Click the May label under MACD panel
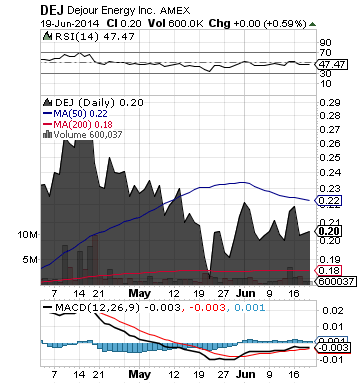Image resolution: width=360 pixels, height=384 pixels. point(140,374)
